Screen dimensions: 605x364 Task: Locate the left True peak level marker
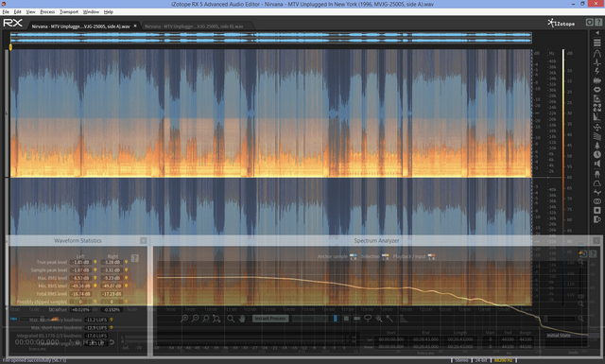tap(95, 262)
